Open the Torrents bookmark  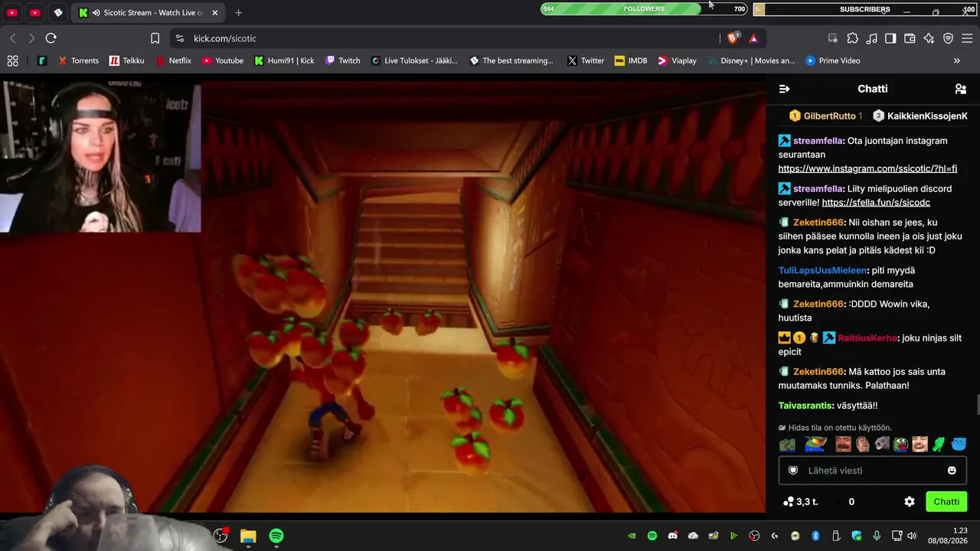pos(77,60)
